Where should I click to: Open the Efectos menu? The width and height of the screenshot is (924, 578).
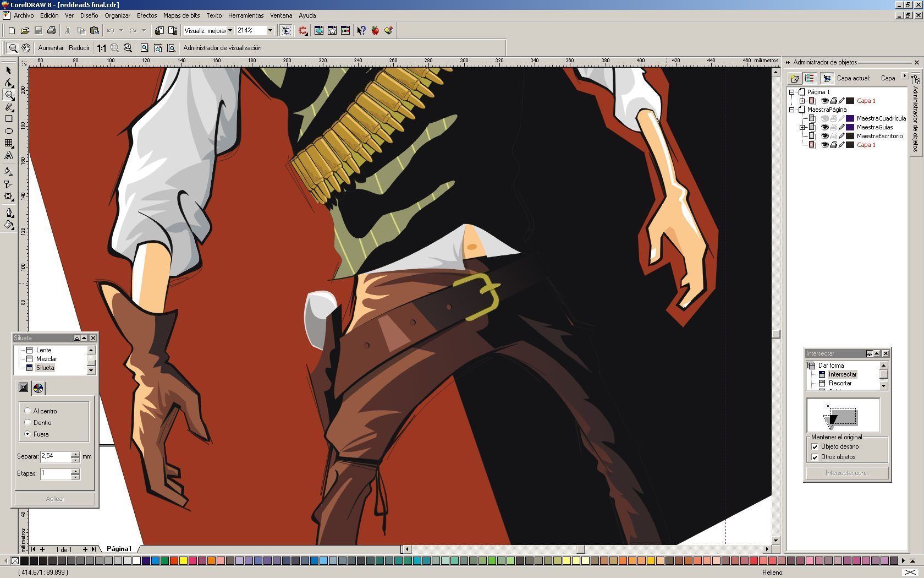(147, 15)
